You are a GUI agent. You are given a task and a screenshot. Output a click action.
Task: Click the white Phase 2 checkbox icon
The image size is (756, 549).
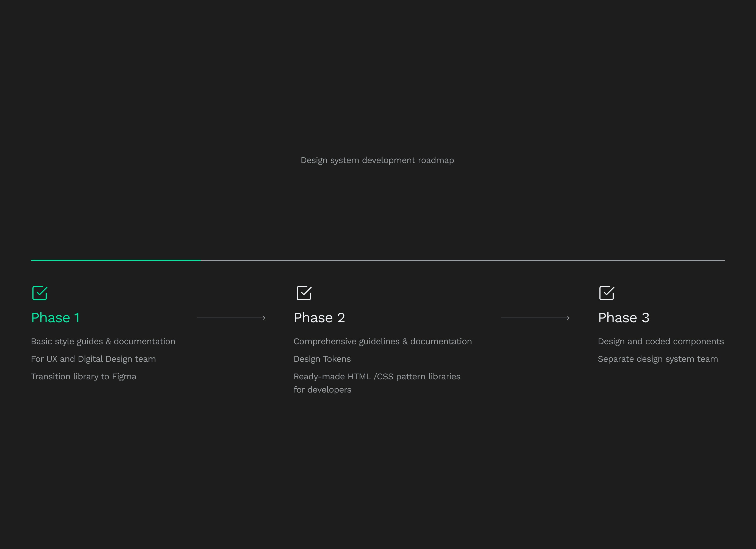click(304, 293)
